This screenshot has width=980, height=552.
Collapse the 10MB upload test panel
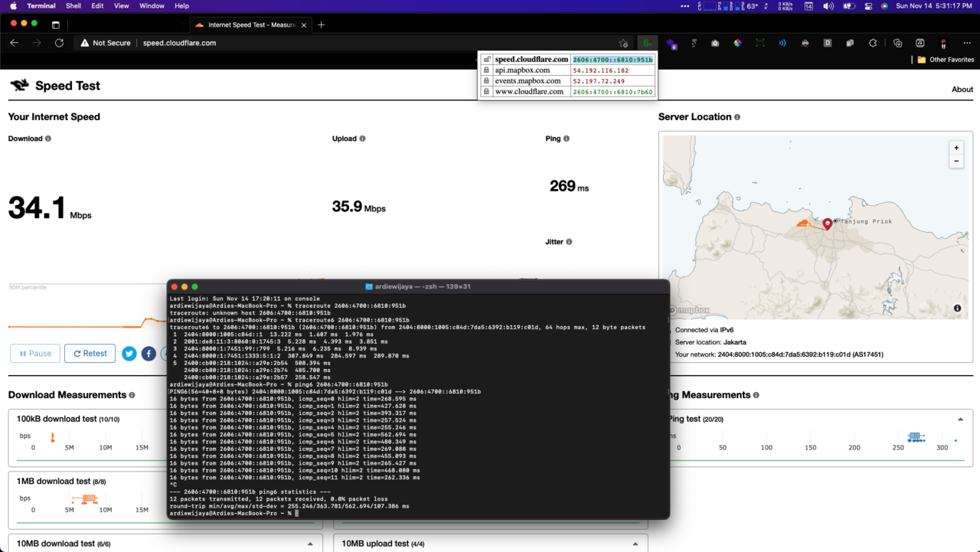pyautogui.click(x=635, y=544)
